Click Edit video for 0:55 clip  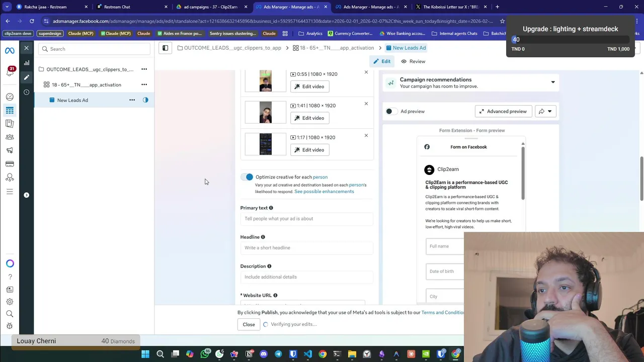309,86
